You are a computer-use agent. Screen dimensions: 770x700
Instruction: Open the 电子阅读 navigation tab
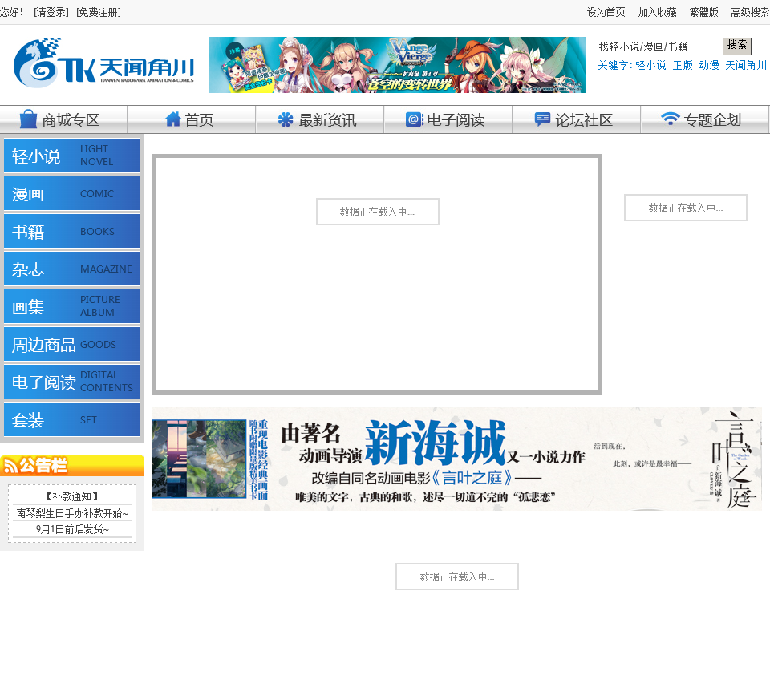click(448, 119)
